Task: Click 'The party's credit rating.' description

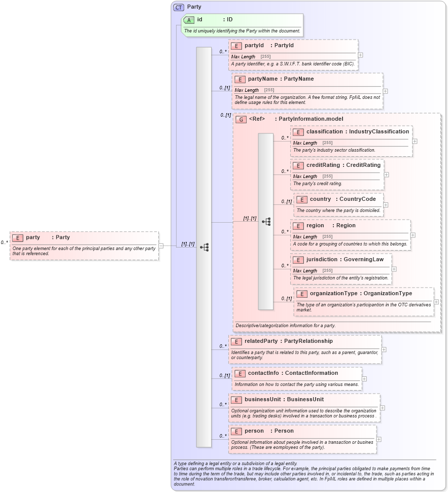Action: coord(318,184)
